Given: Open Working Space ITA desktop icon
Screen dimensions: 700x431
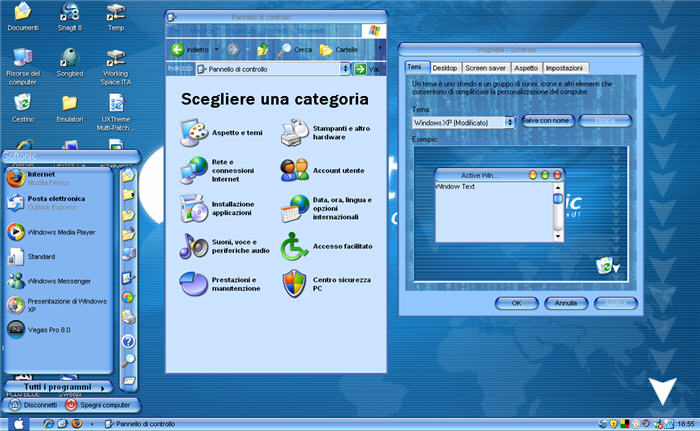Looking at the screenshot, I should [116, 67].
